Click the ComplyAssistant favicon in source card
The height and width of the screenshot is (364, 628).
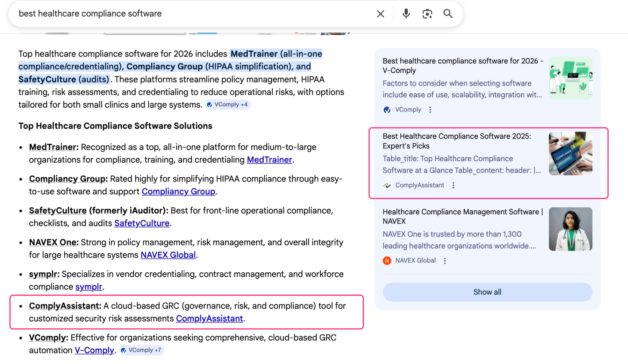[387, 185]
